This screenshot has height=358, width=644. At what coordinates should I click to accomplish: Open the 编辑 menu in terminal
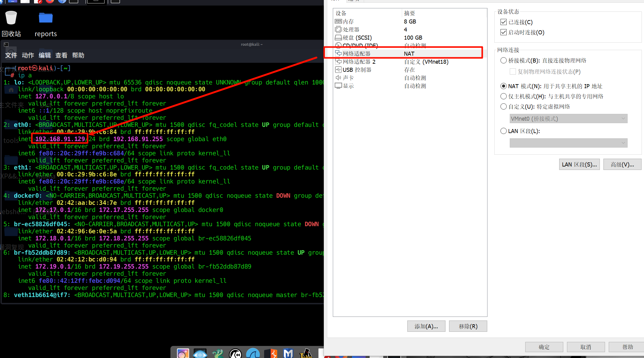pos(45,55)
